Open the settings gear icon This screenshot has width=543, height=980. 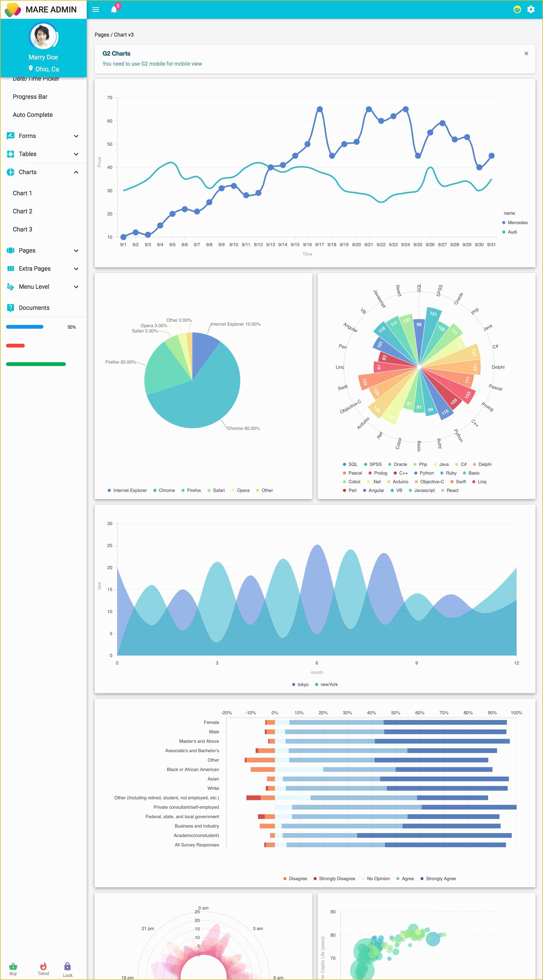pyautogui.click(x=531, y=9)
